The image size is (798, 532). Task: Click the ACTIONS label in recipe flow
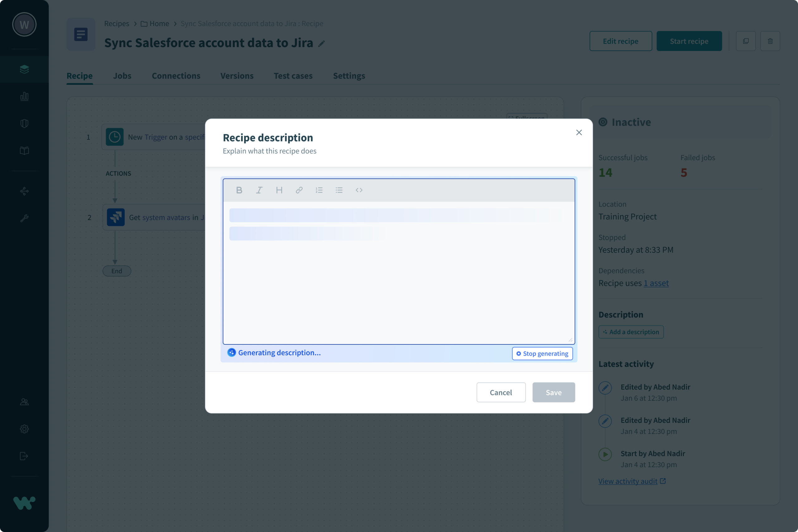click(118, 173)
